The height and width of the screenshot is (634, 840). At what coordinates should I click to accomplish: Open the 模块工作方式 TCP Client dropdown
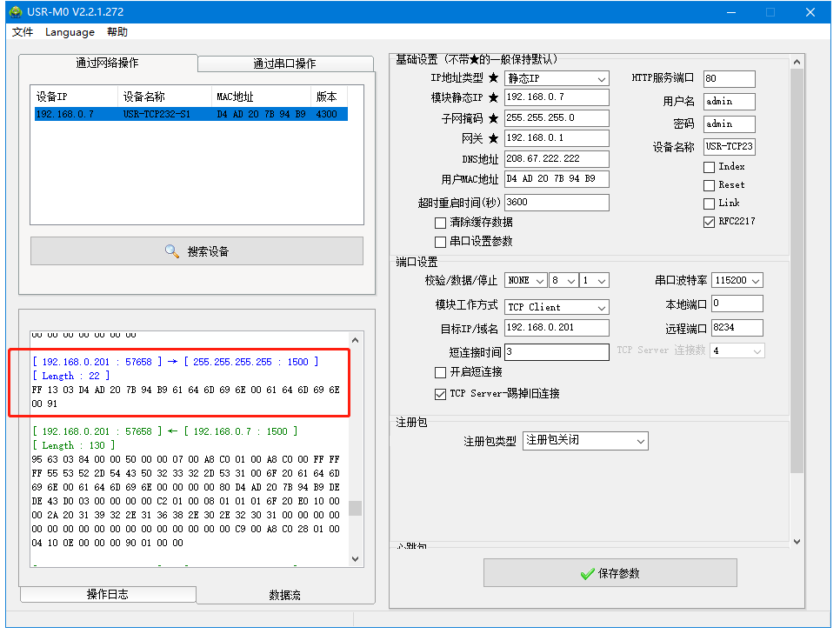point(557,307)
